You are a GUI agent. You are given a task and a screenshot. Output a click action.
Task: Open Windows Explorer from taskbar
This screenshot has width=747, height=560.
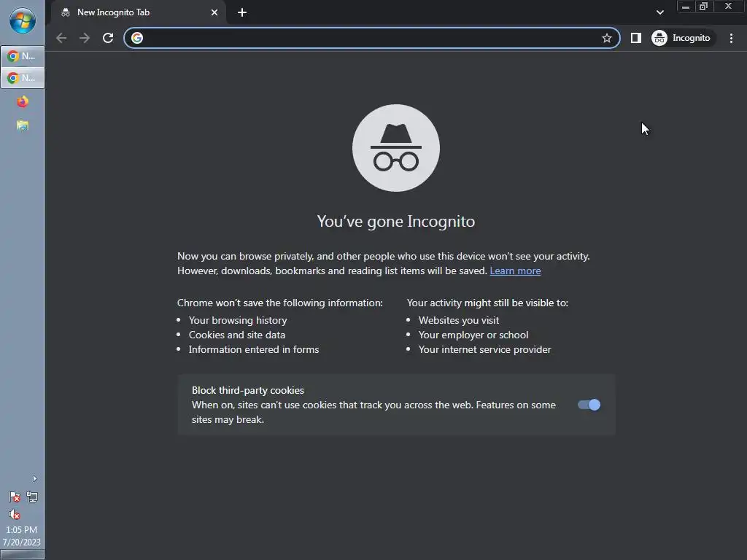[23, 125]
